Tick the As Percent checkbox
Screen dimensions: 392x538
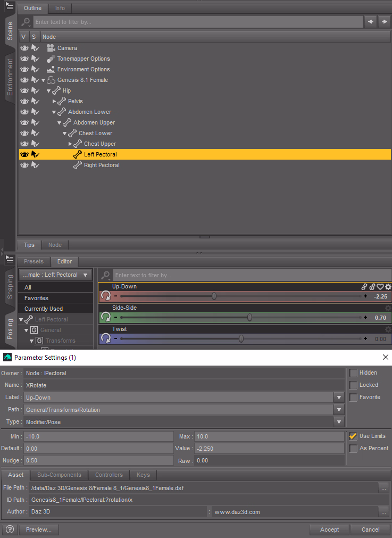coord(353,448)
